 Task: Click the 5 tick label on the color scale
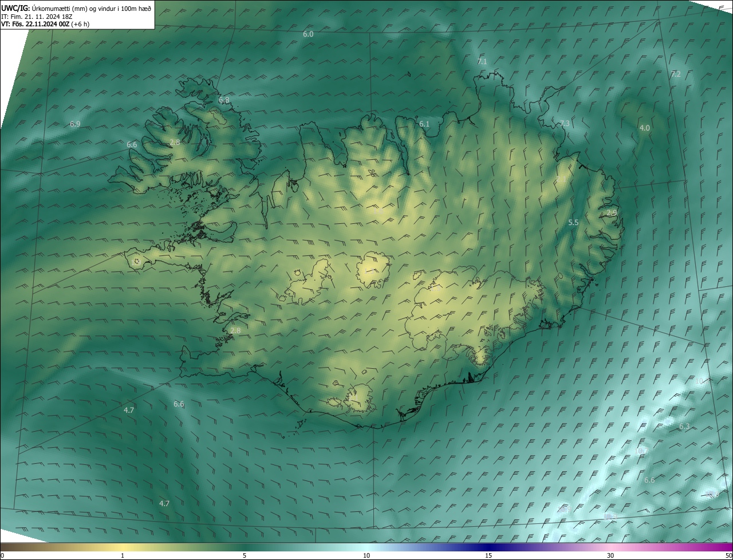tap(245, 555)
